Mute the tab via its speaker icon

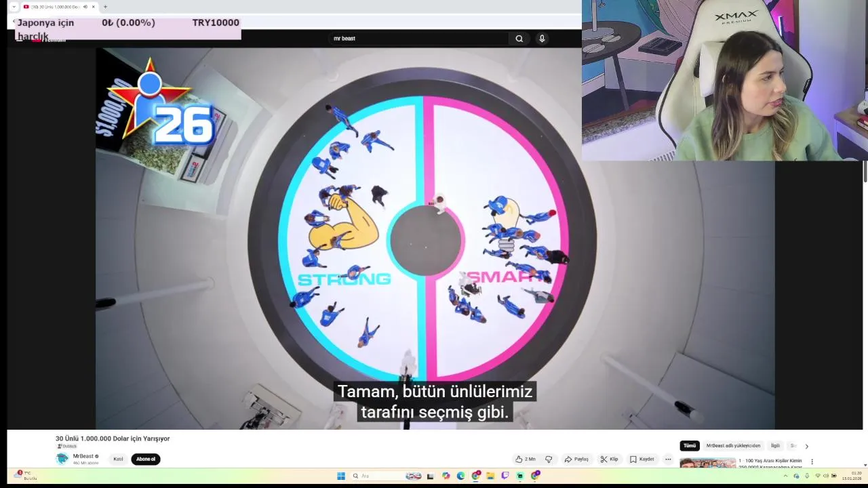(x=85, y=7)
